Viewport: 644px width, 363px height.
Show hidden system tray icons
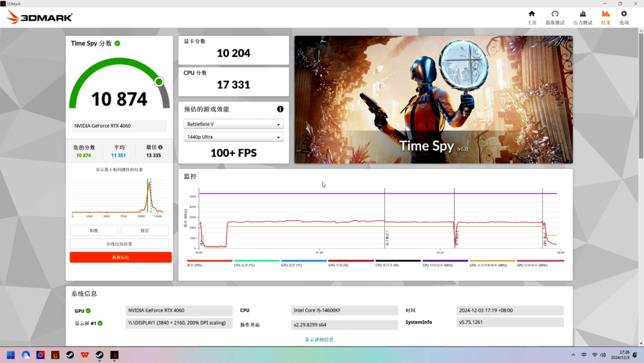click(x=574, y=355)
